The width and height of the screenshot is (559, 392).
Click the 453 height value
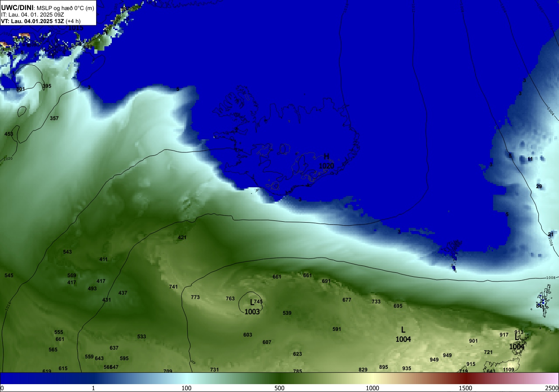tap(9, 134)
